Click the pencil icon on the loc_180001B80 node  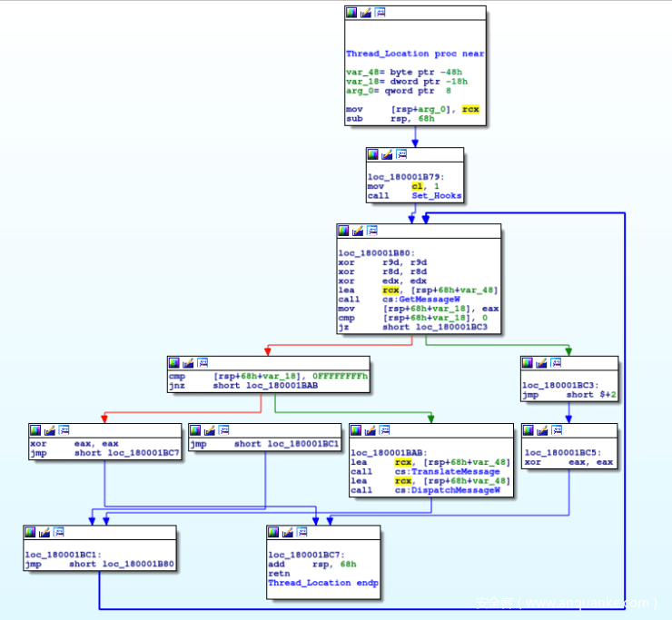pyautogui.click(x=358, y=231)
